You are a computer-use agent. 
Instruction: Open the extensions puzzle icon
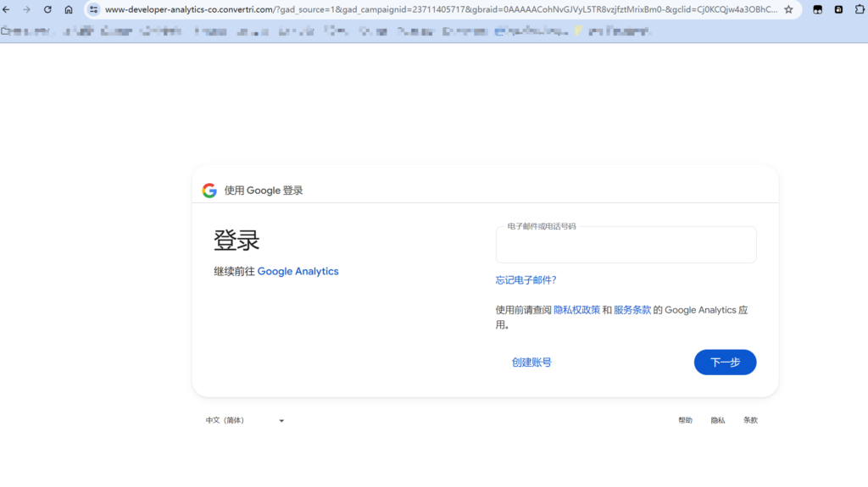pyautogui.click(x=858, y=9)
